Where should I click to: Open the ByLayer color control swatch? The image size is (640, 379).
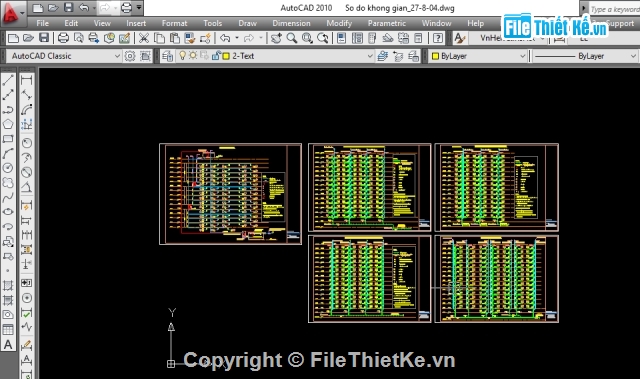[x=478, y=56]
